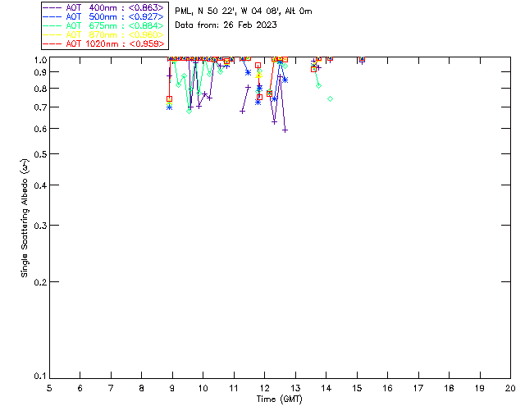Click the x-axis tick label 12
This screenshot has width=525, height=420.
(x=264, y=388)
